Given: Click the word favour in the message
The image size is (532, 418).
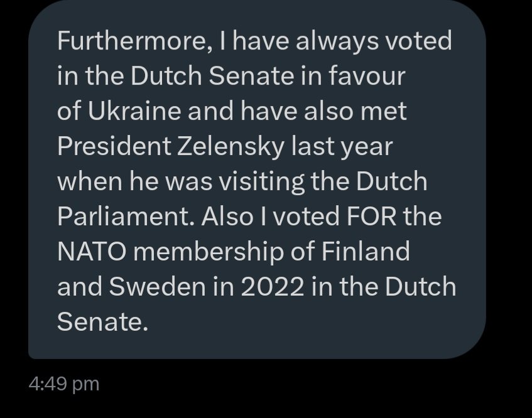Looking at the screenshot, I should [x=367, y=76].
